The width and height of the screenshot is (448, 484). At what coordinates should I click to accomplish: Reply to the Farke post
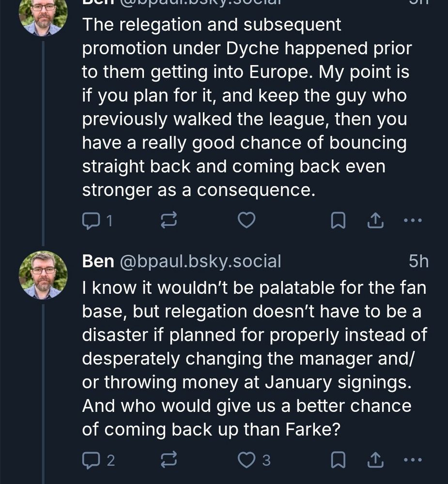pos(90,460)
